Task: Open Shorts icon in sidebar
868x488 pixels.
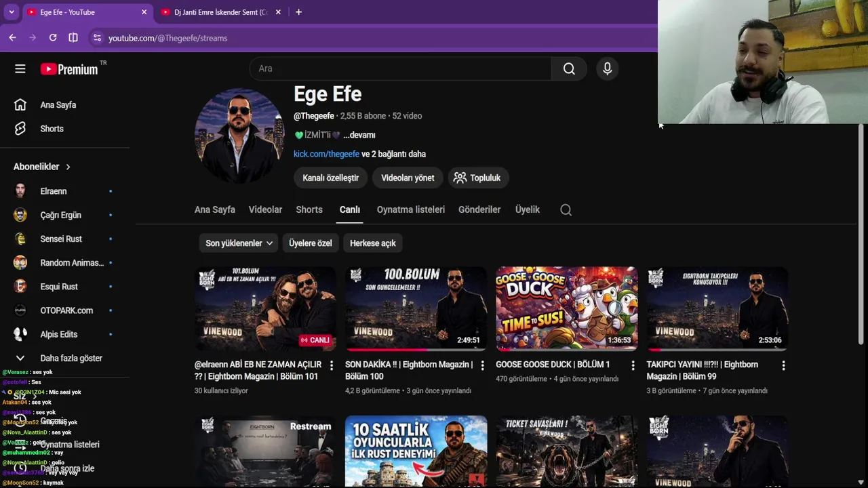Action: [20, 129]
